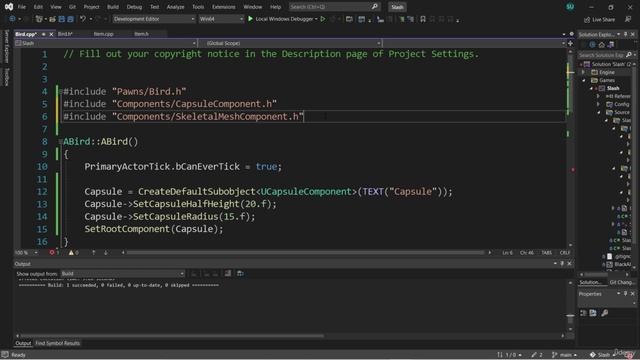This screenshot has width=640, height=360.
Task: Open Show output from Build dropdown
Action: tap(122, 273)
